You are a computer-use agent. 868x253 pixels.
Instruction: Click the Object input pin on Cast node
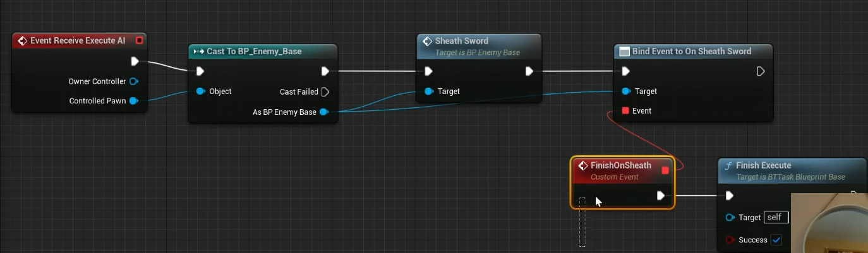200,91
